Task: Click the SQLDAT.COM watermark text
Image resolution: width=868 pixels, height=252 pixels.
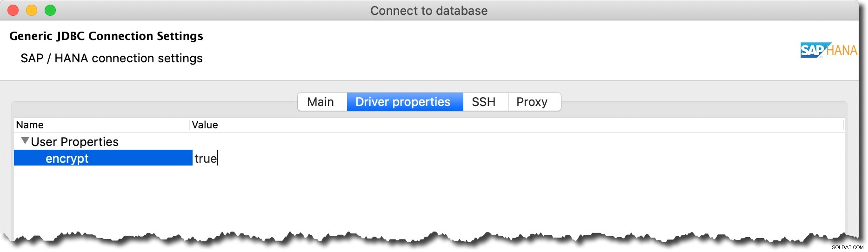Action: (848, 247)
